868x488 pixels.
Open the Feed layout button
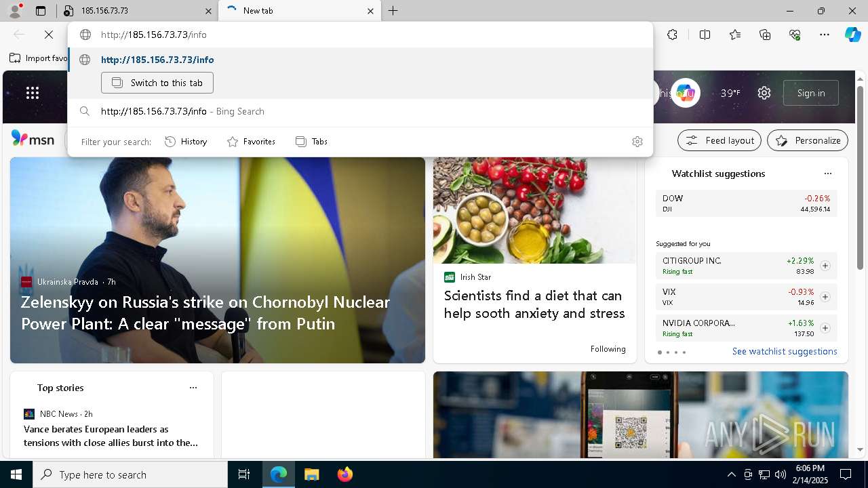point(719,140)
